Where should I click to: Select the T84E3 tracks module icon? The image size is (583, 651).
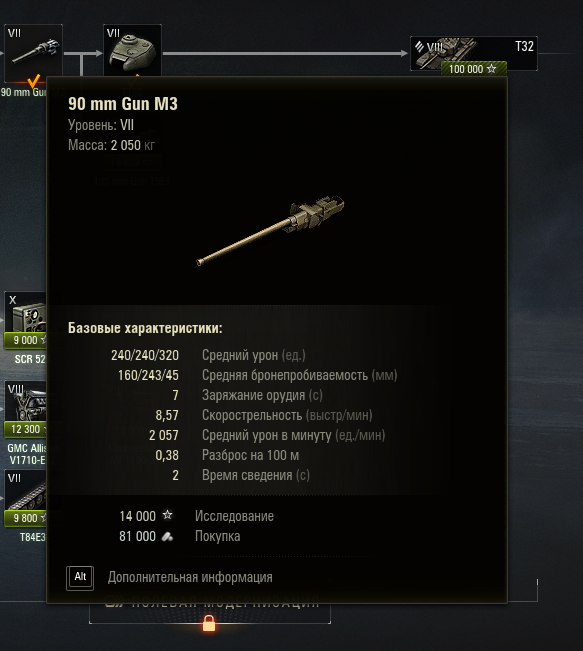pyautogui.click(x=26, y=490)
